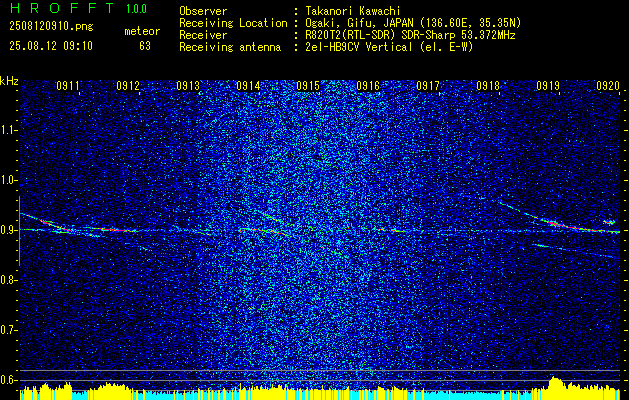Click the 0.6 kHz axis label
This screenshot has height=400, width=629.
click(8, 380)
